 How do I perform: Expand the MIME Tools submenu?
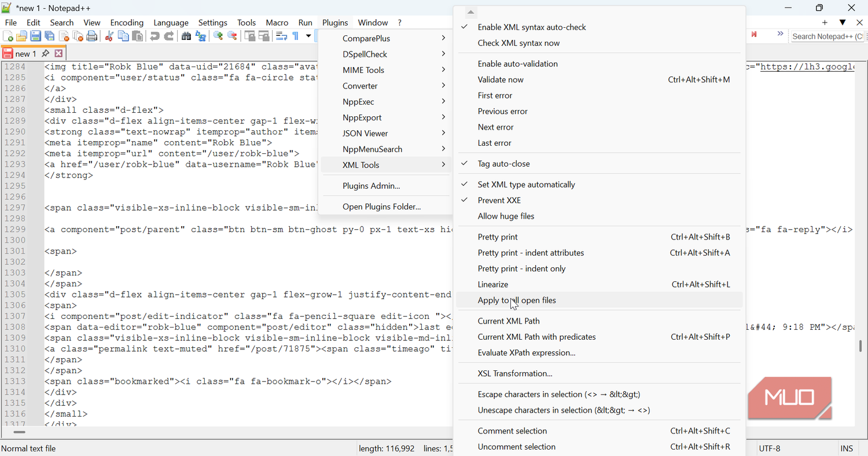(x=385, y=70)
